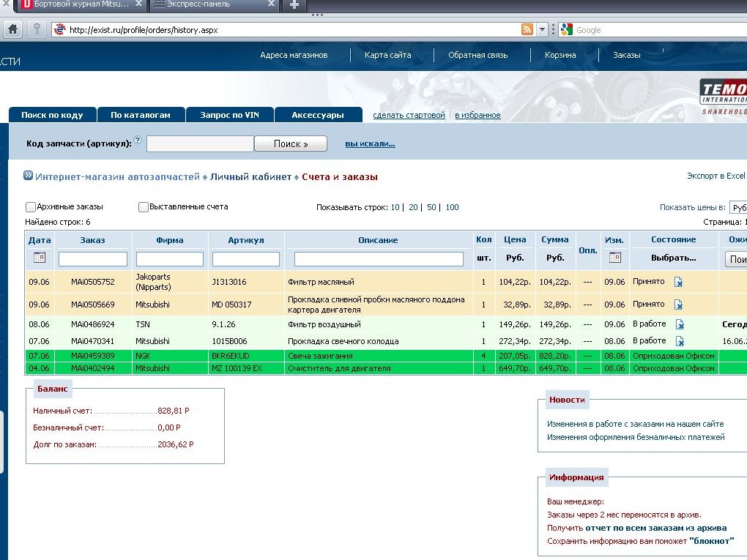Go to Адреса магазинов
This screenshot has width=747, height=560.
coord(294,55)
